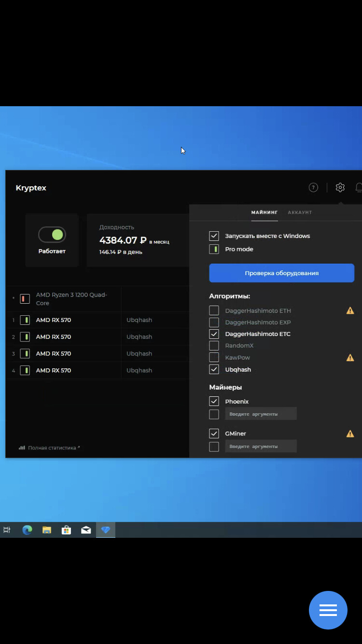Toggle the Pro mode switch

(x=214, y=249)
